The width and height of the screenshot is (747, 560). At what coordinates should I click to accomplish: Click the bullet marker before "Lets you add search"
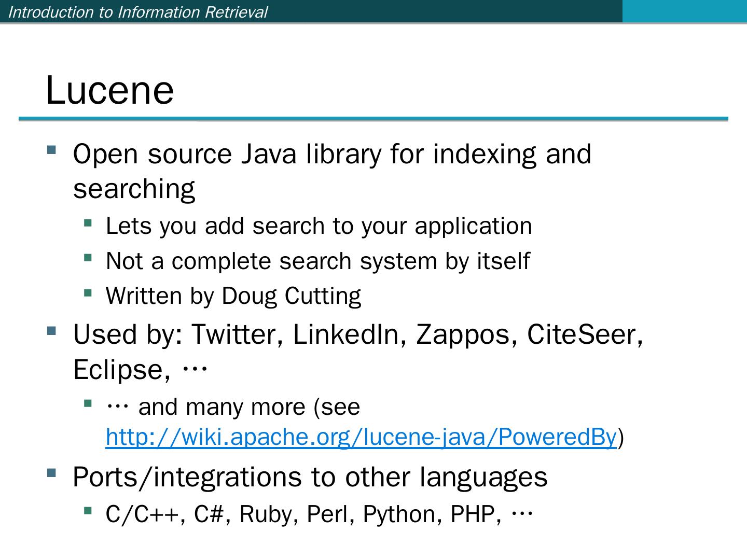(88, 223)
